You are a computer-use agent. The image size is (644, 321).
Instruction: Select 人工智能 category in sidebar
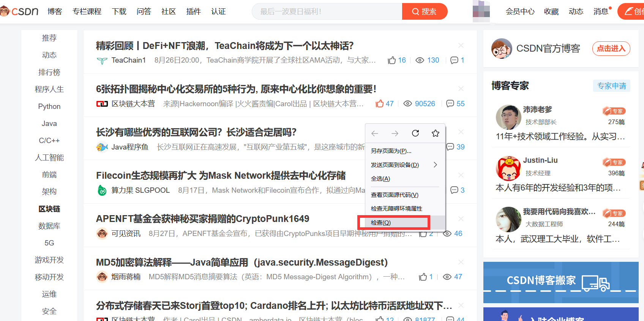pyautogui.click(x=49, y=157)
